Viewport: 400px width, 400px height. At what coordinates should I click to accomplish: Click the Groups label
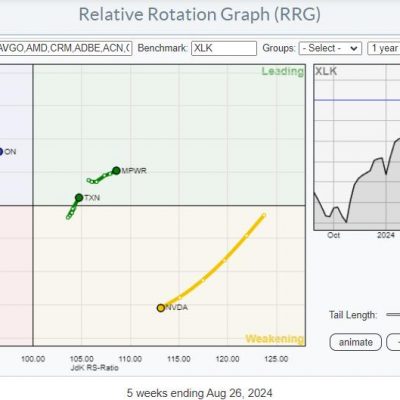click(279, 49)
